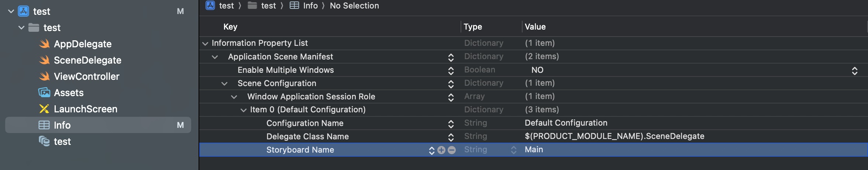Edit the Delegate Class Name value field
This screenshot has height=170, width=868.
tap(614, 136)
